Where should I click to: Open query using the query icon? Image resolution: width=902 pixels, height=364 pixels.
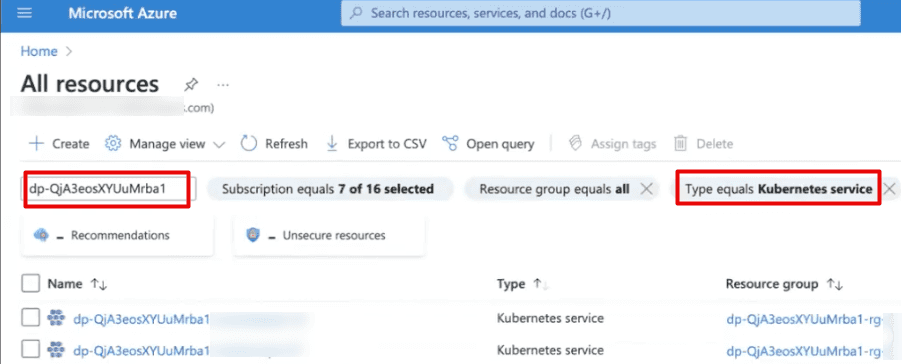(x=450, y=143)
